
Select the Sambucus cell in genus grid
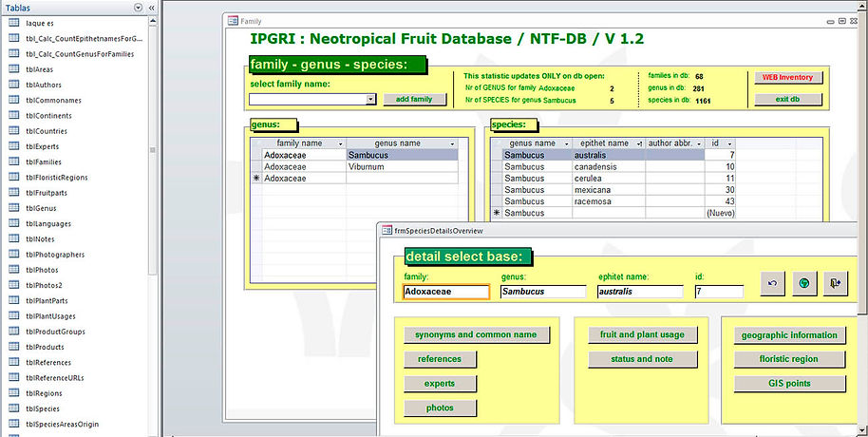tap(402, 155)
